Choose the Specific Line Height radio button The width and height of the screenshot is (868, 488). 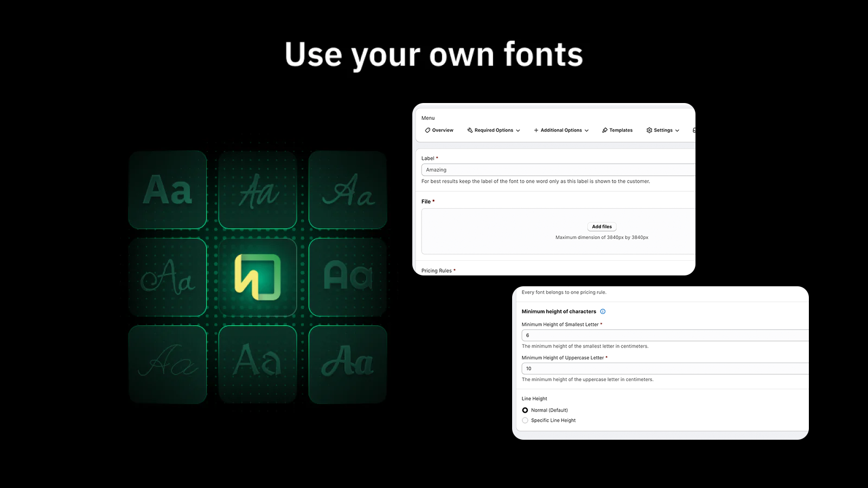(525, 421)
